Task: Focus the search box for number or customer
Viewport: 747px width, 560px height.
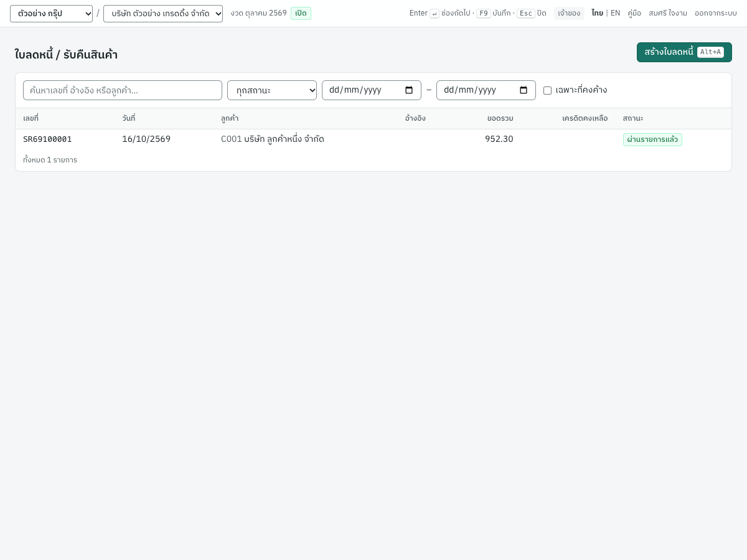Action: (x=123, y=90)
